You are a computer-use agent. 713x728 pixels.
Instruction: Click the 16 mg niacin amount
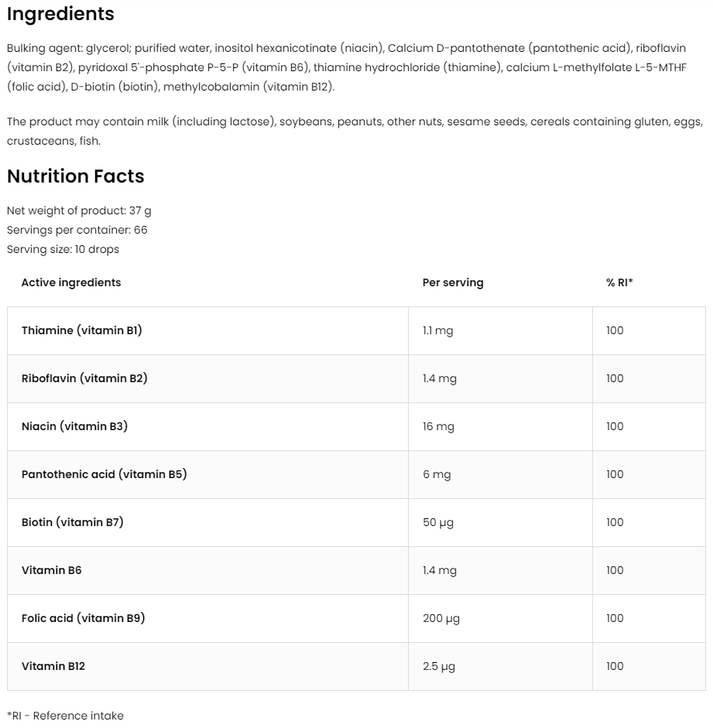click(x=438, y=426)
